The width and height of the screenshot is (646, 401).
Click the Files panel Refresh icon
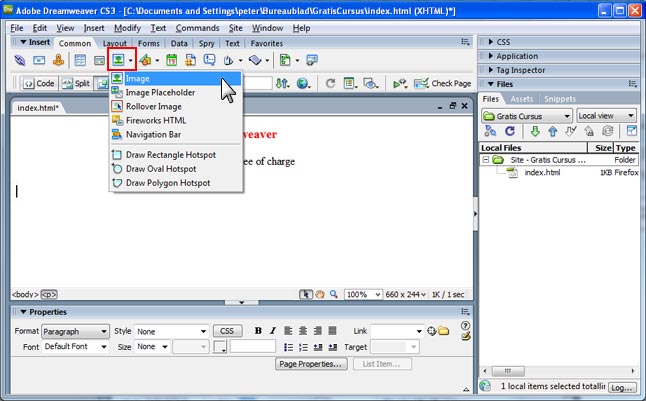coord(510,131)
